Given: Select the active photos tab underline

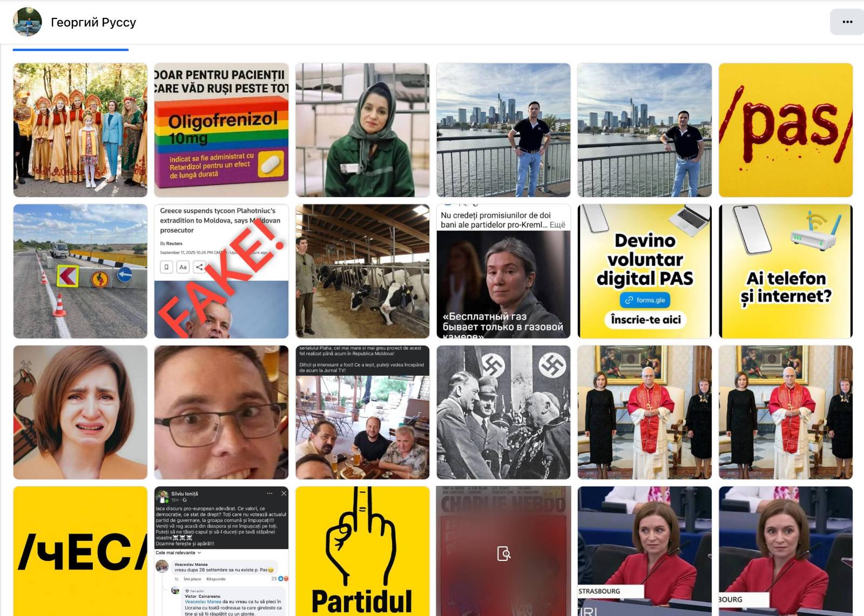Looking at the screenshot, I should coord(71,50).
